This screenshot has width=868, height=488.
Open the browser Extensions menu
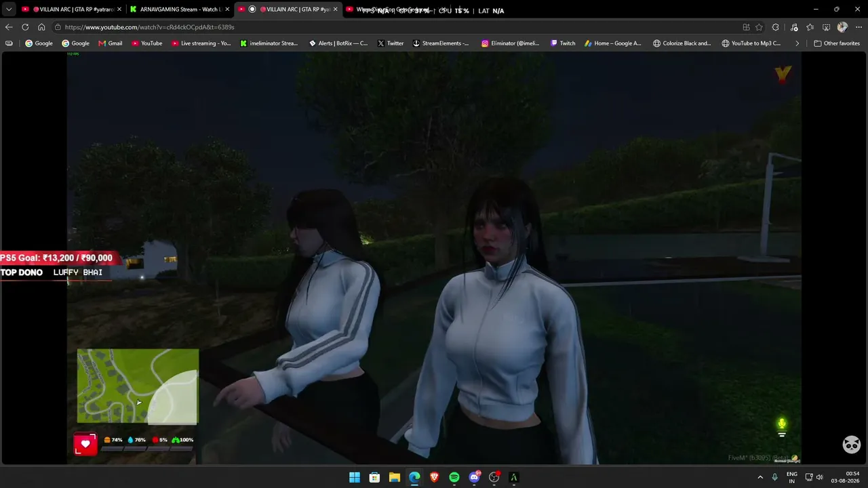776,27
